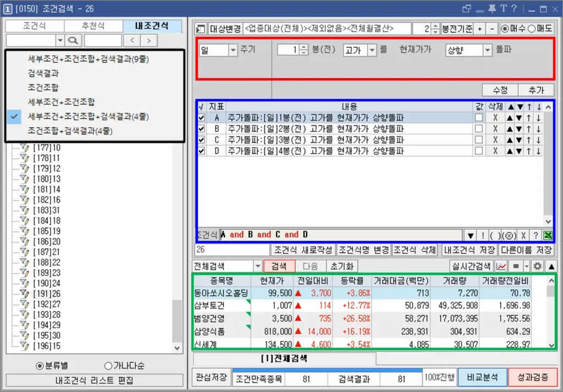Select the 분류별 radio button
Image resolution: width=563 pixels, height=392 pixels.
pyautogui.click(x=40, y=366)
